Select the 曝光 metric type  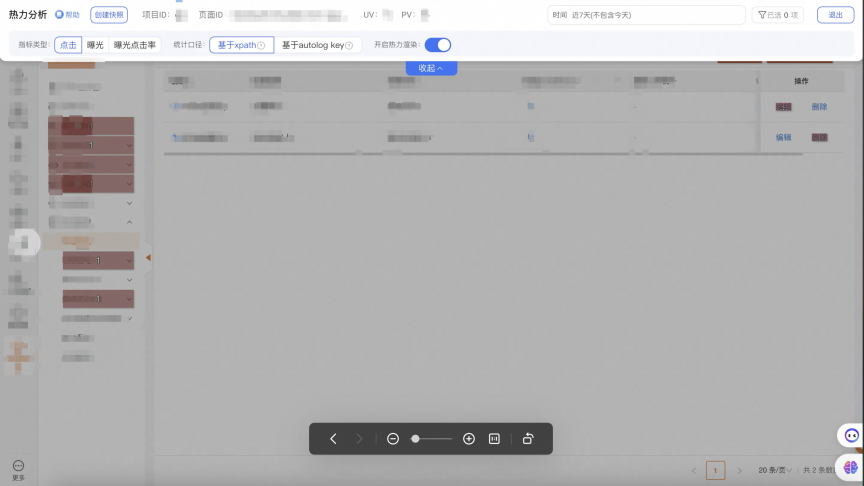pos(95,45)
